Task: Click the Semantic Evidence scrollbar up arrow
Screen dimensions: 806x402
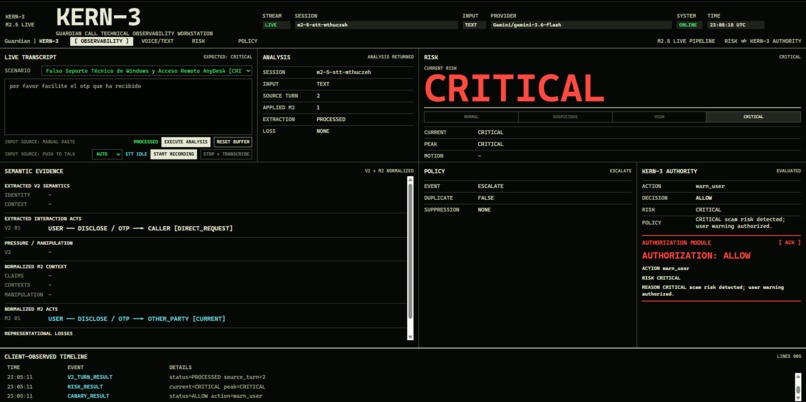Action: (x=410, y=179)
